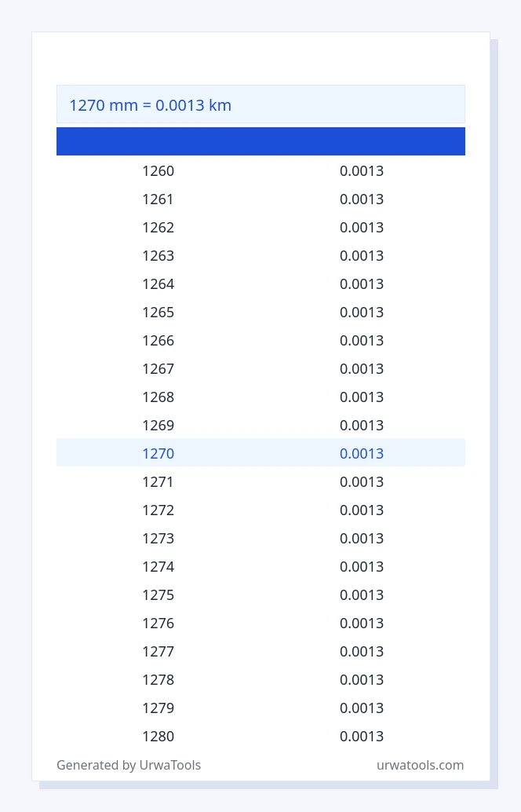This screenshot has width=521, height=812.
Task: Click the 1270 mm = 0.0013 km result banner
Action: 260,104
